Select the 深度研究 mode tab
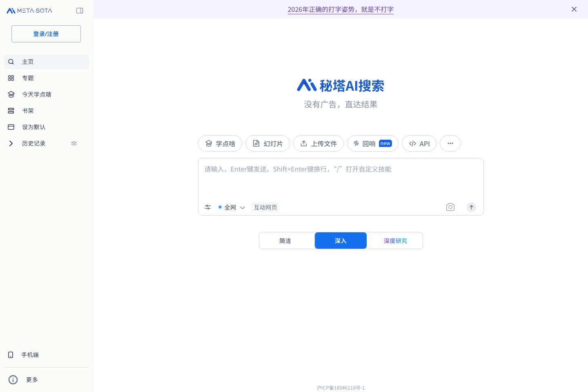 395,241
